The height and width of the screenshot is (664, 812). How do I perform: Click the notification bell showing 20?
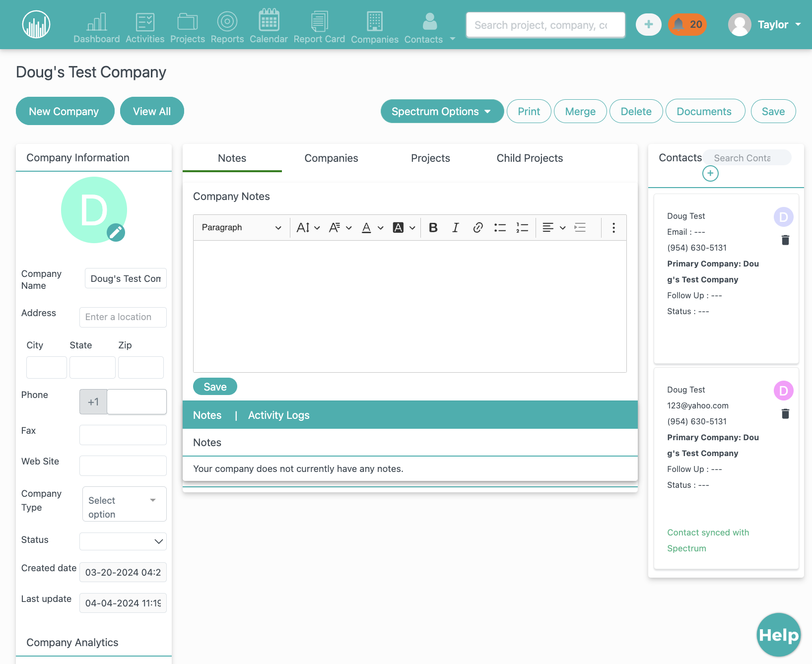pyautogui.click(x=687, y=24)
